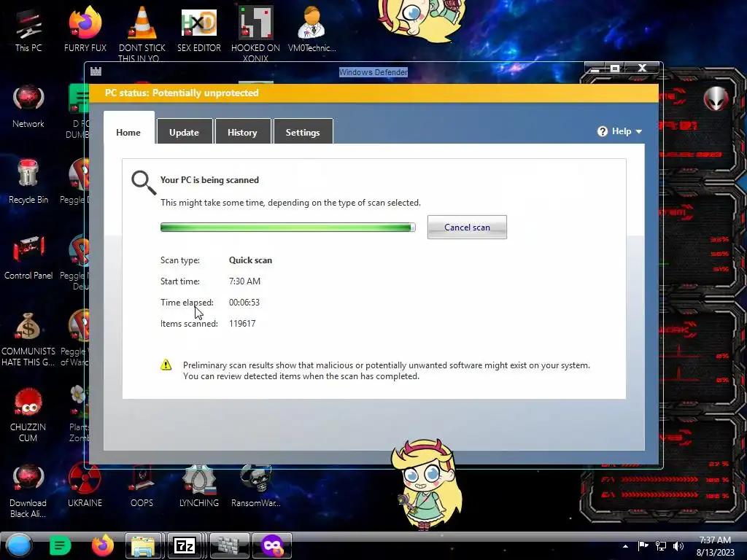Click the Windows Defender title text
Viewport: 747px width, 560px height.
373,72
